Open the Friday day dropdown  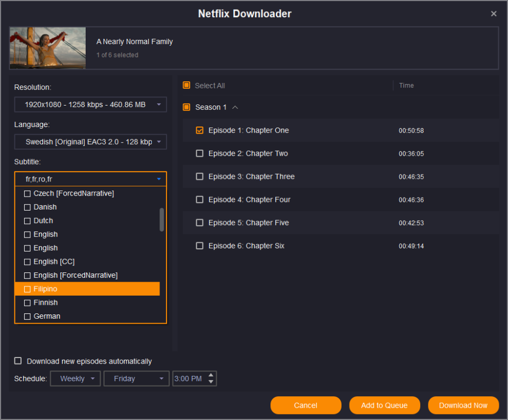pos(137,379)
